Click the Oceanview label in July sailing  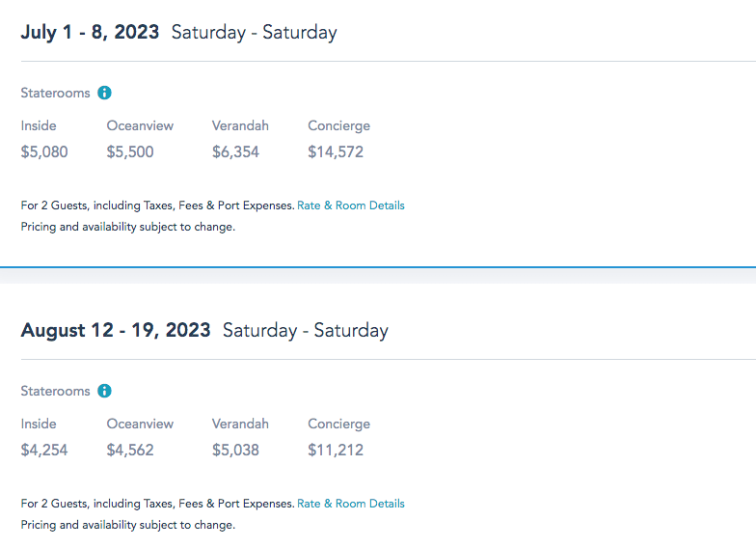point(140,125)
